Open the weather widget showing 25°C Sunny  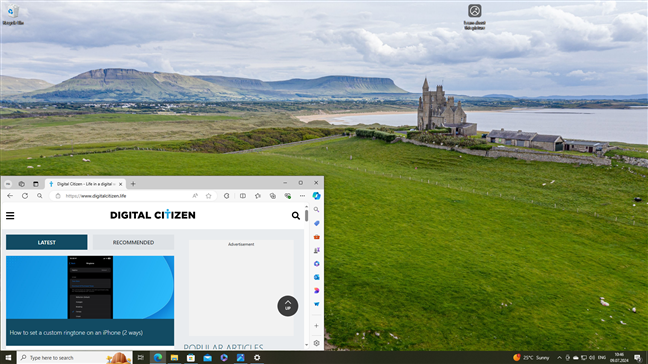(x=531, y=358)
